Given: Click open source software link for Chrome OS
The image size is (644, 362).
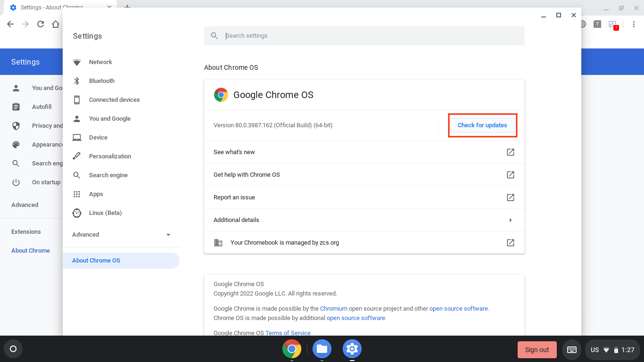Looking at the screenshot, I should point(356,318).
